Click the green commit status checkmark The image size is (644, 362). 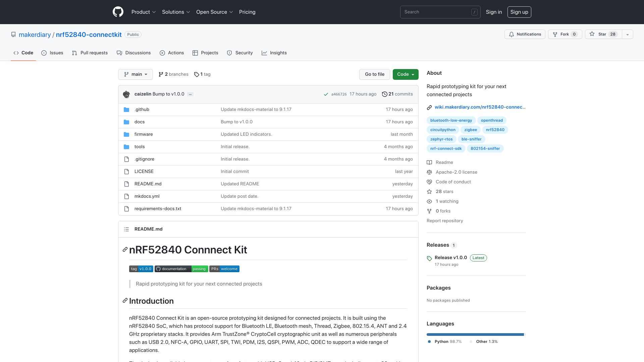[326, 94]
